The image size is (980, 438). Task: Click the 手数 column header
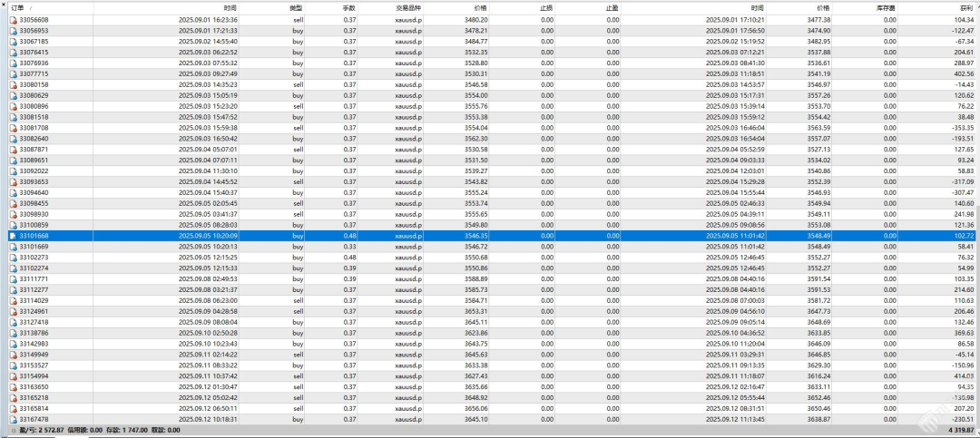pyautogui.click(x=349, y=7)
